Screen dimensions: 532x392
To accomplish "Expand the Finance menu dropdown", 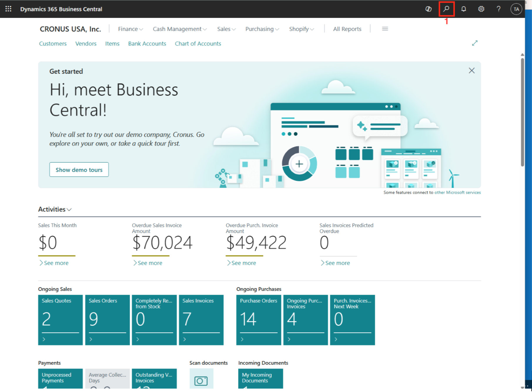I will pos(130,29).
